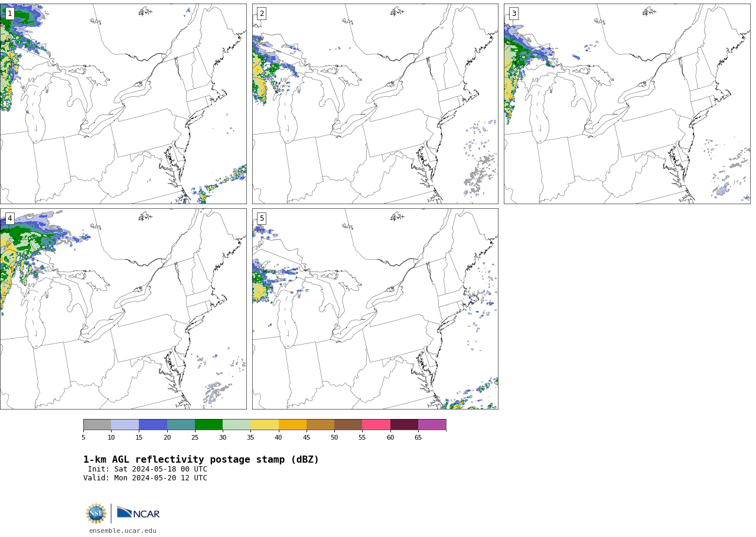Screen dimensions: 756x537
Task: Click the colorbar tick label 60
Action: pyautogui.click(x=390, y=437)
